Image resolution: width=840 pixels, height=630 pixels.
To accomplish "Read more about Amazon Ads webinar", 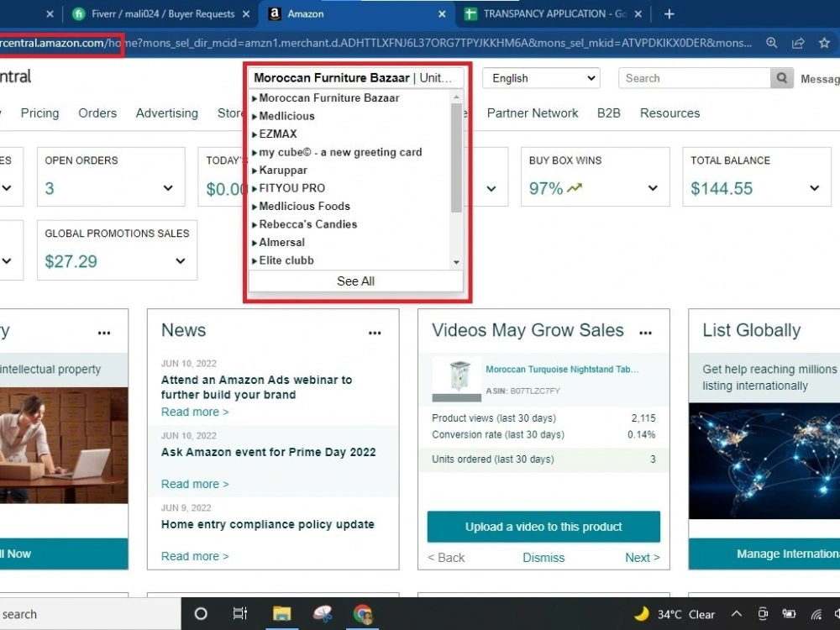I will [195, 412].
